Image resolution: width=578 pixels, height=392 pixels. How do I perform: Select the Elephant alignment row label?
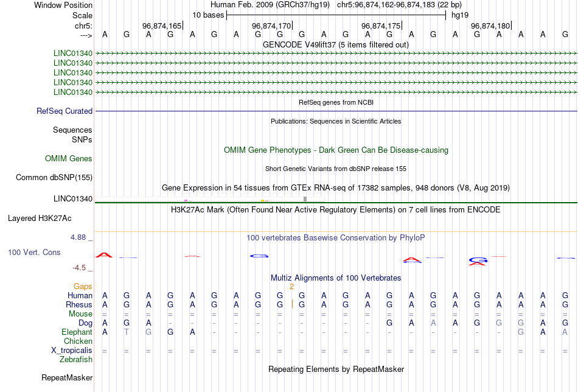[x=77, y=332]
